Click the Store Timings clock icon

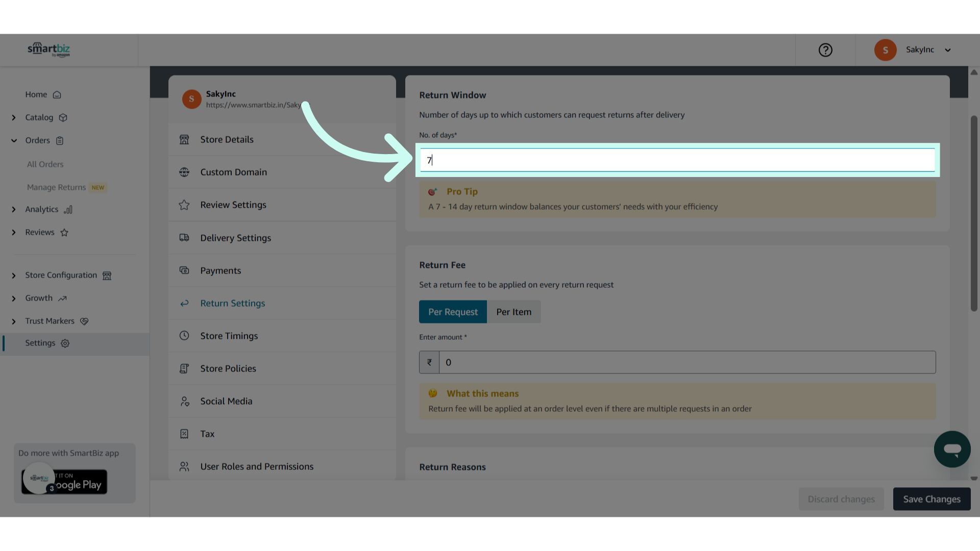click(184, 336)
